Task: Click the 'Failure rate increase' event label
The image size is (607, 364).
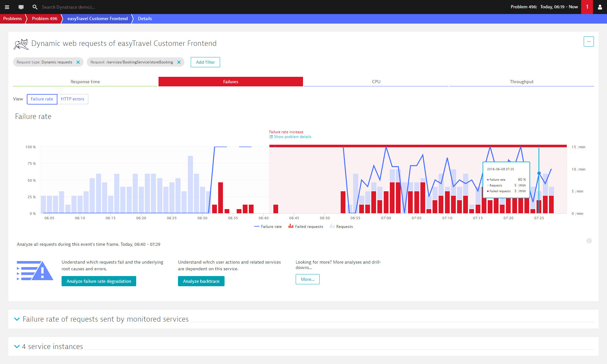Action: coord(286,132)
